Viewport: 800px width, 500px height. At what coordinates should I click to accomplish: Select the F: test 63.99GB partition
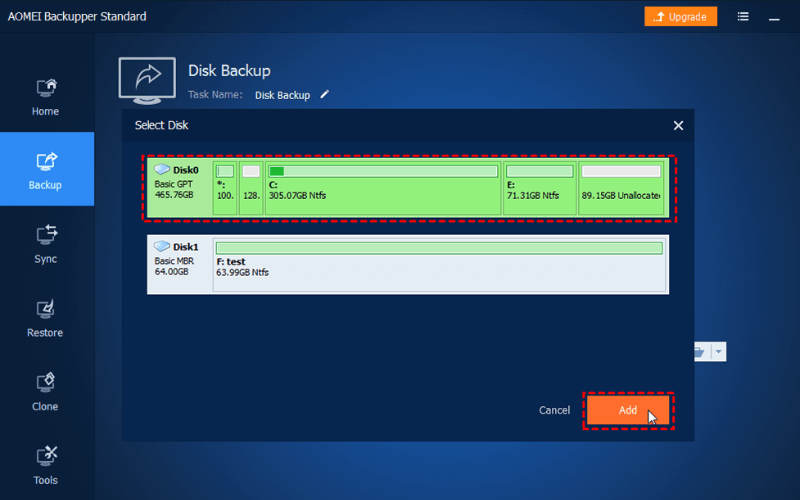(x=439, y=265)
